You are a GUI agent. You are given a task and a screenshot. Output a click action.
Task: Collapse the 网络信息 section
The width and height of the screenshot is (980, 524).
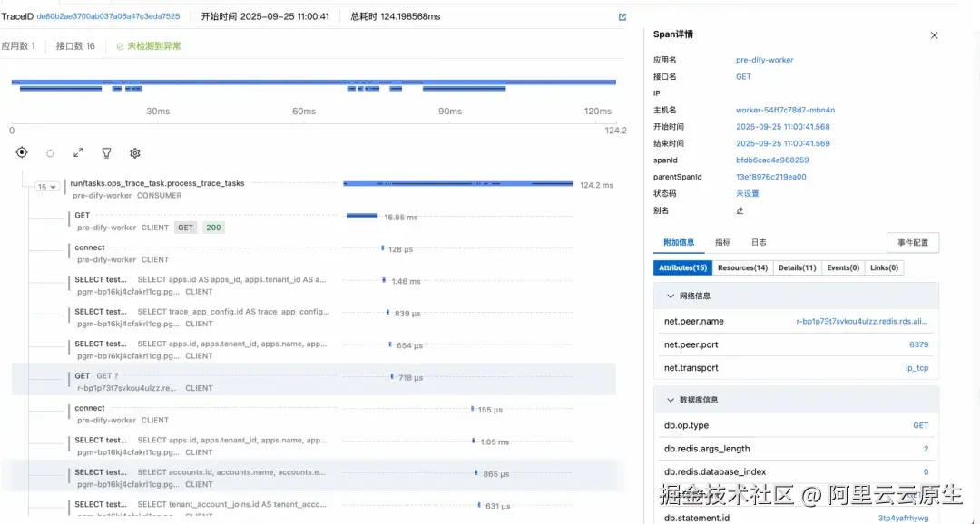click(671, 296)
